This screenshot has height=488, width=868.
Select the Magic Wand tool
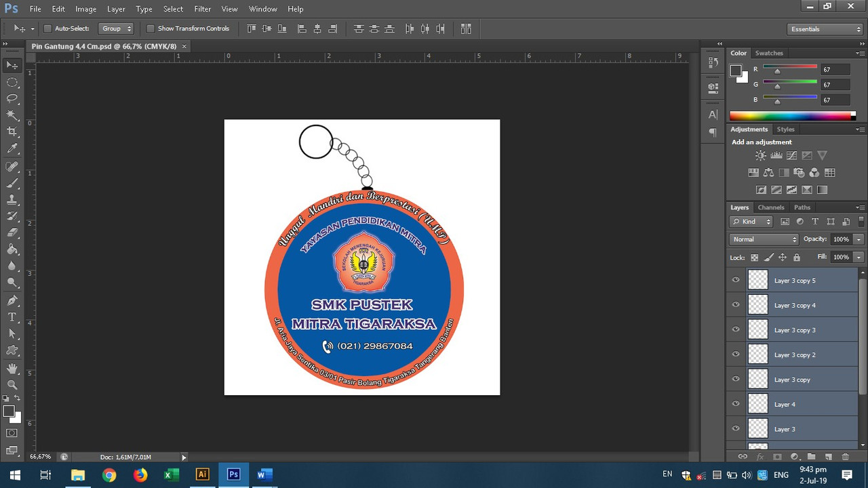(x=12, y=115)
